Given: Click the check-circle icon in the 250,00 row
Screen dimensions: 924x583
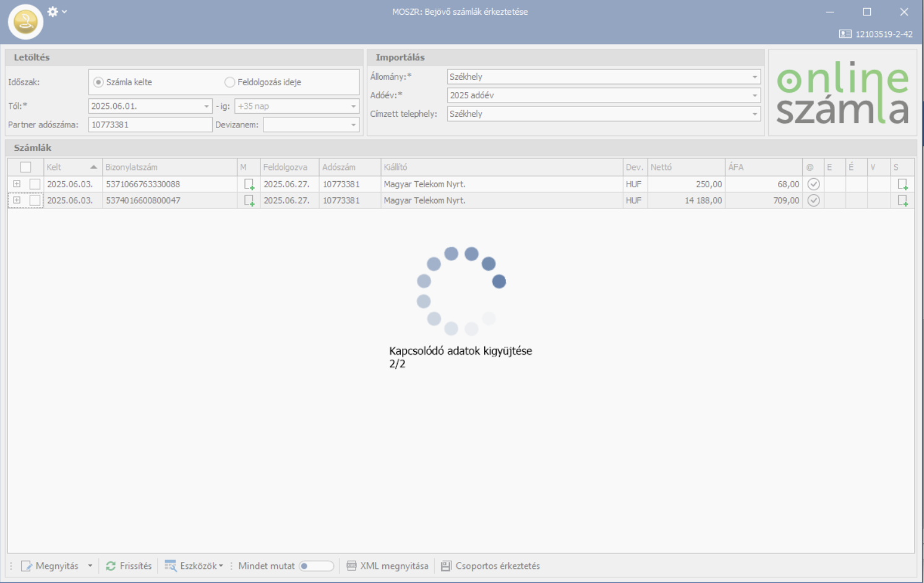Looking at the screenshot, I should 814,184.
